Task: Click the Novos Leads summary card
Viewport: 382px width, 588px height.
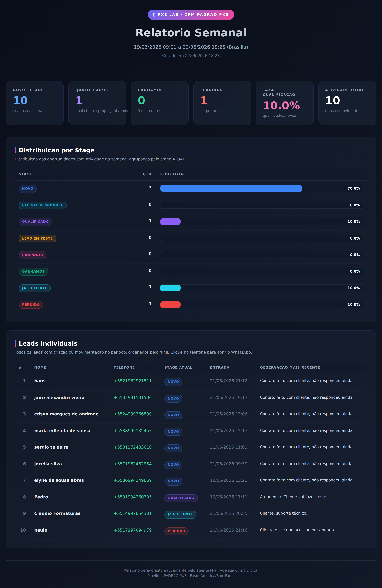Action: point(35,103)
